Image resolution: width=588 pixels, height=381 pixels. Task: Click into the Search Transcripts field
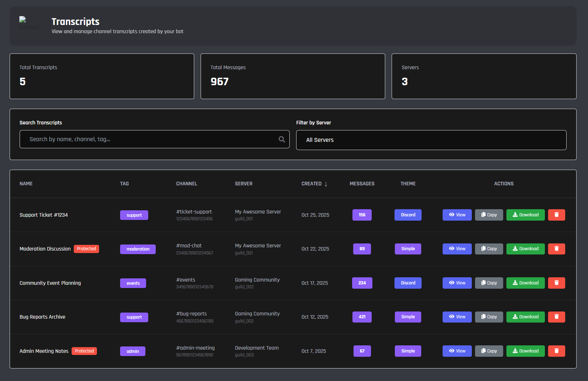click(150, 139)
